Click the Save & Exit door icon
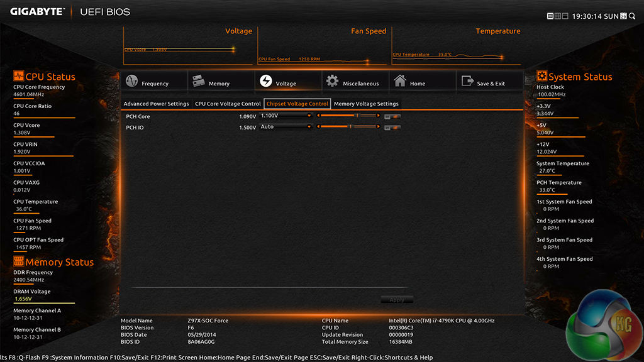644x362 pixels. (x=467, y=82)
